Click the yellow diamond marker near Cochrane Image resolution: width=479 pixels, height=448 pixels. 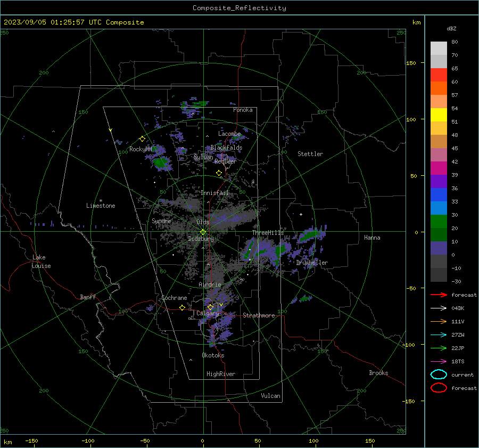[x=182, y=307]
